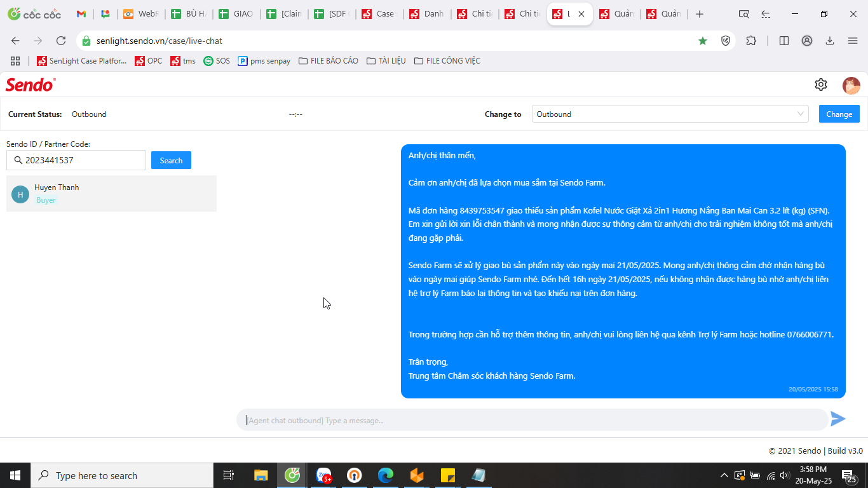Click the taskbar clock showing 3:58 PM
This screenshot has width=868, height=488.
[x=813, y=475]
